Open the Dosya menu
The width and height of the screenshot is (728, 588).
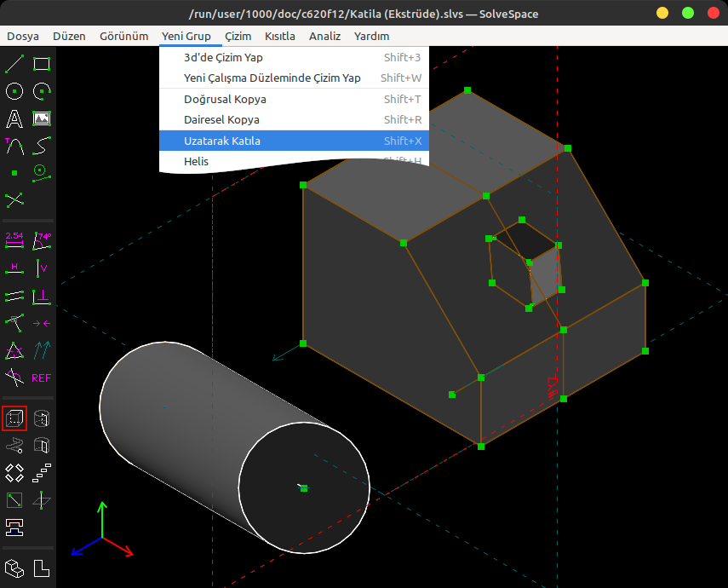coord(23,37)
